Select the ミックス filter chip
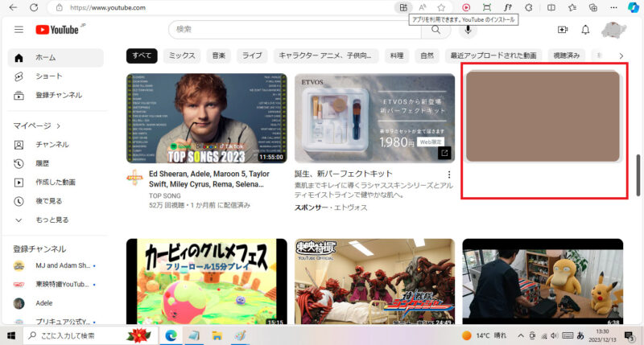The image size is (644, 345). click(182, 55)
